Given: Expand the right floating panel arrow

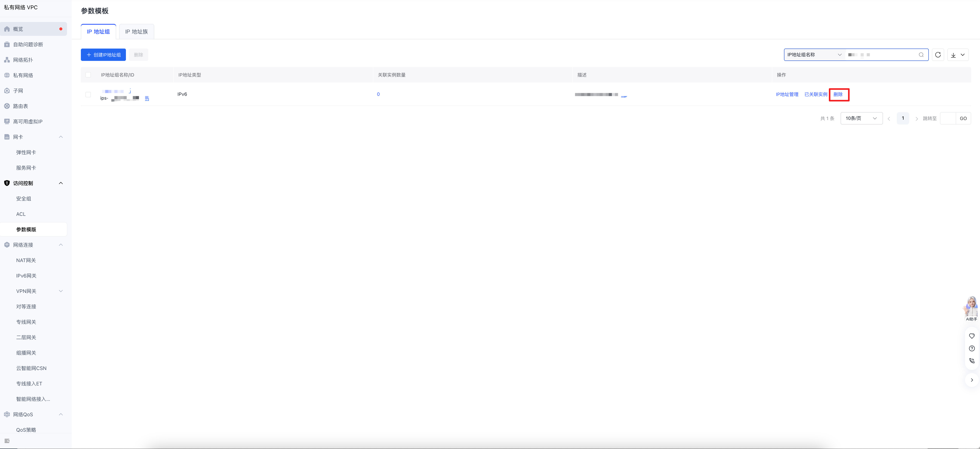Looking at the screenshot, I should pos(972,380).
